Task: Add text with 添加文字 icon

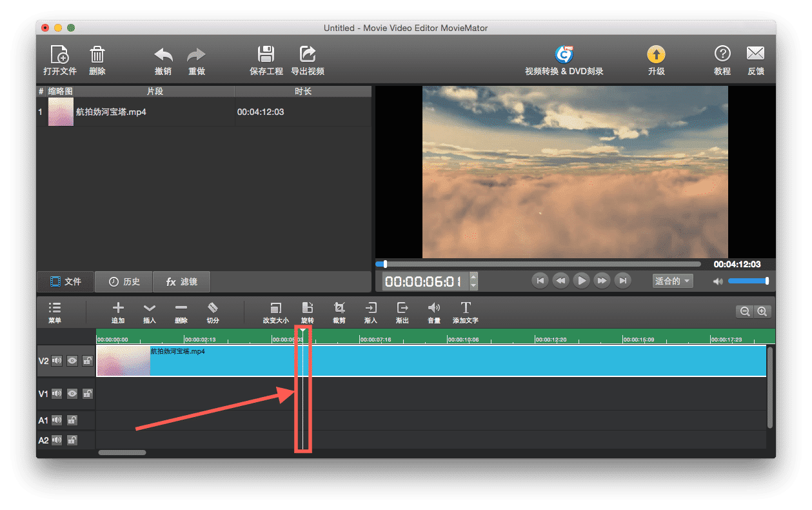Action: coord(466,308)
